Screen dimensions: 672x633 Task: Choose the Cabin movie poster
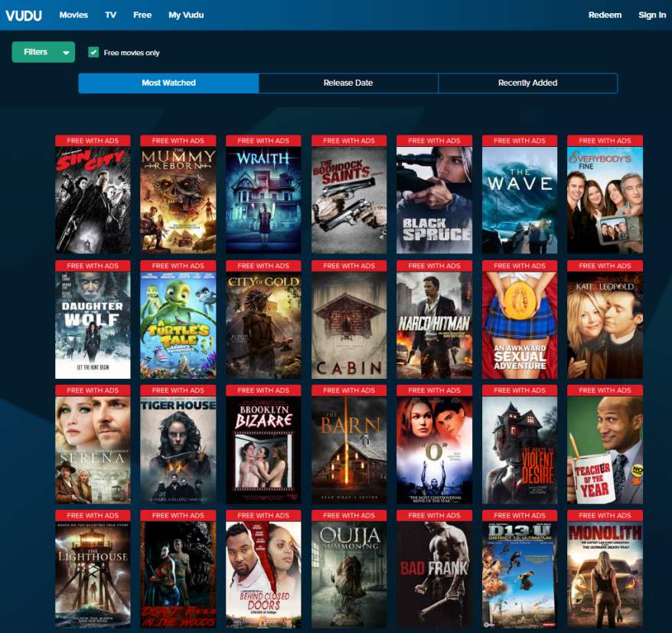pos(349,319)
